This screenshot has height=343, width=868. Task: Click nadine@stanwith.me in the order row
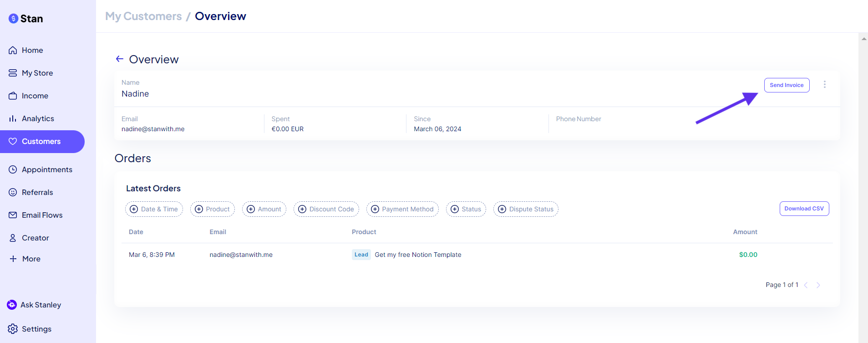[x=241, y=255]
